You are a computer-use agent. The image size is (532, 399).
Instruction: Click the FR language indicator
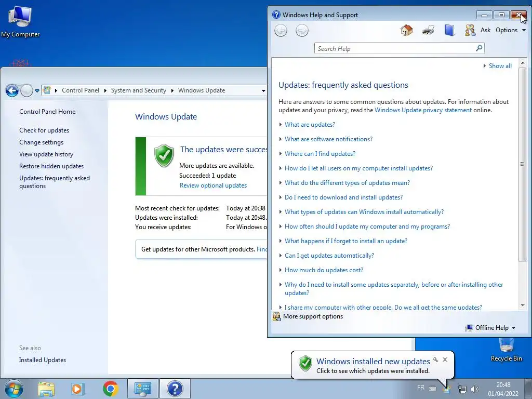[421, 388]
